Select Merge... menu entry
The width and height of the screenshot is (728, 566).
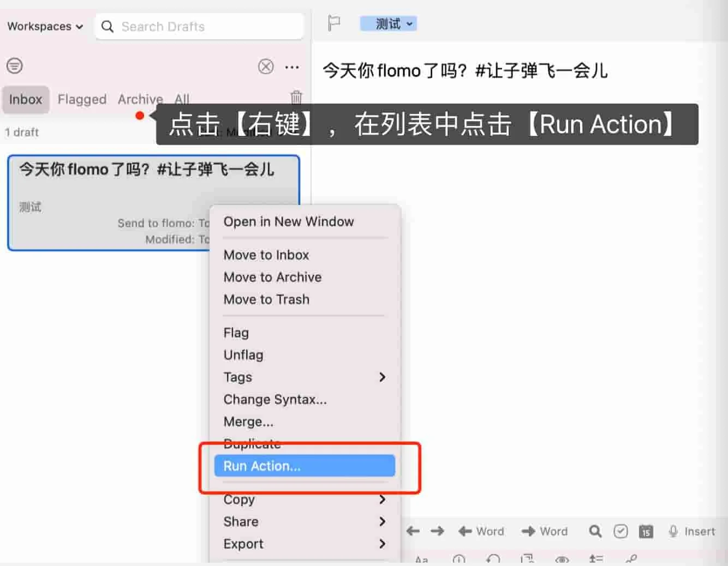pos(305,422)
